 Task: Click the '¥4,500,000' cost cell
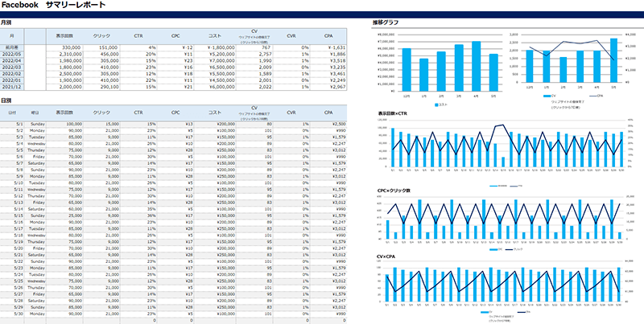tap(215, 80)
